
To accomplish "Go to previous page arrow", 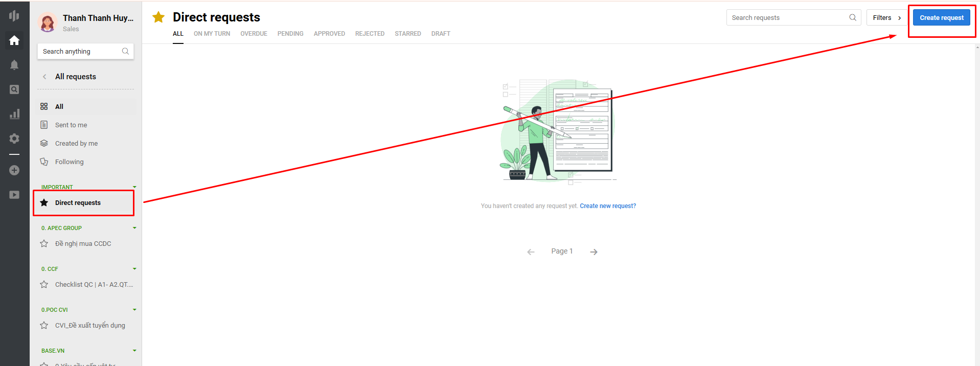I will 531,251.
